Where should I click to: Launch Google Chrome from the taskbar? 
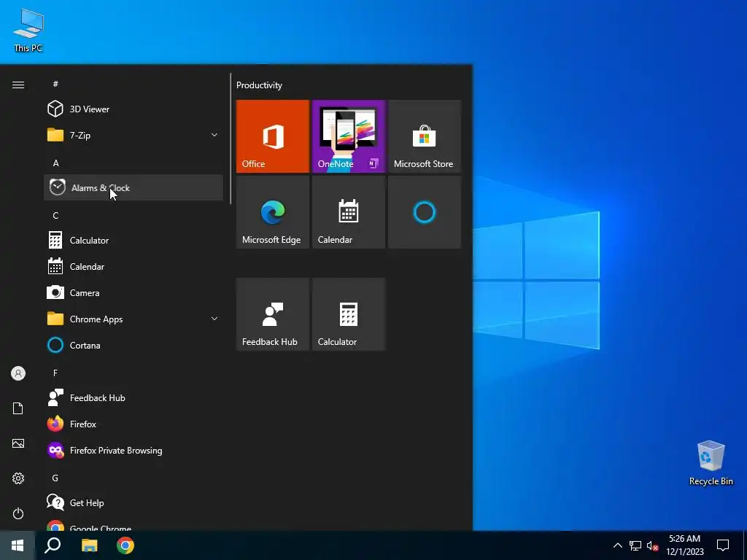click(x=125, y=545)
